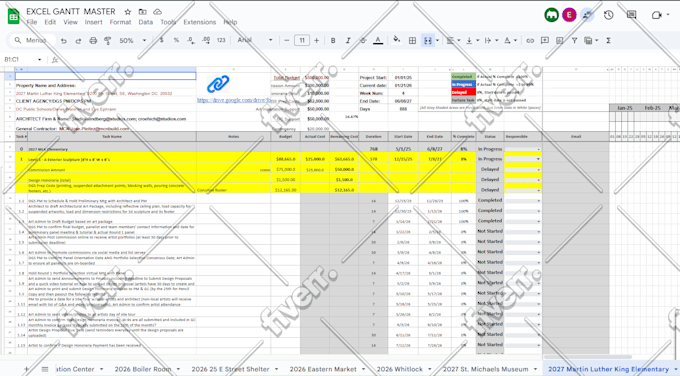Open version history clock icon
The height and width of the screenshot is (376, 680).
point(608,15)
